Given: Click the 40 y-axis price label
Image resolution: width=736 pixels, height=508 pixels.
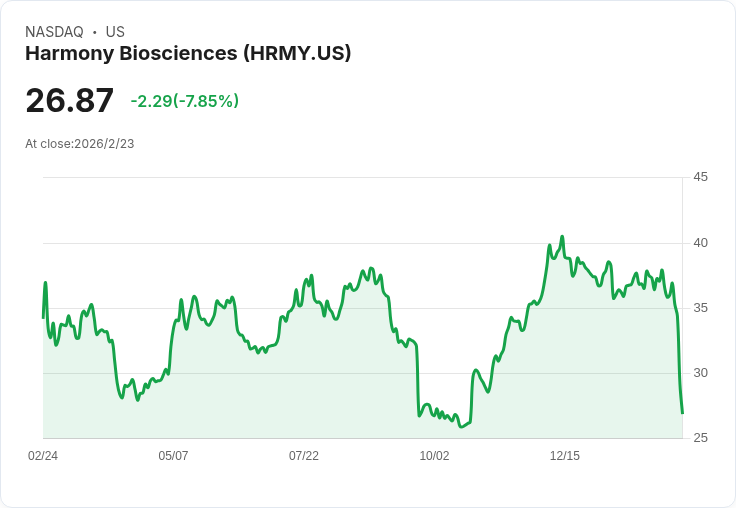Looking at the screenshot, I should click(x=701, y=243).
